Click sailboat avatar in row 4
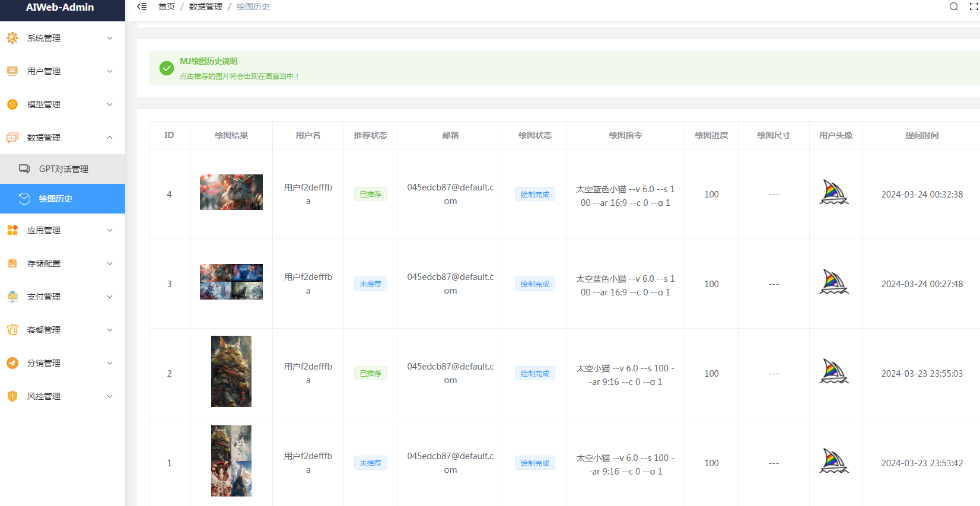Image resolution: width=980 pixels, height=506 pixels. pos(834,193)
